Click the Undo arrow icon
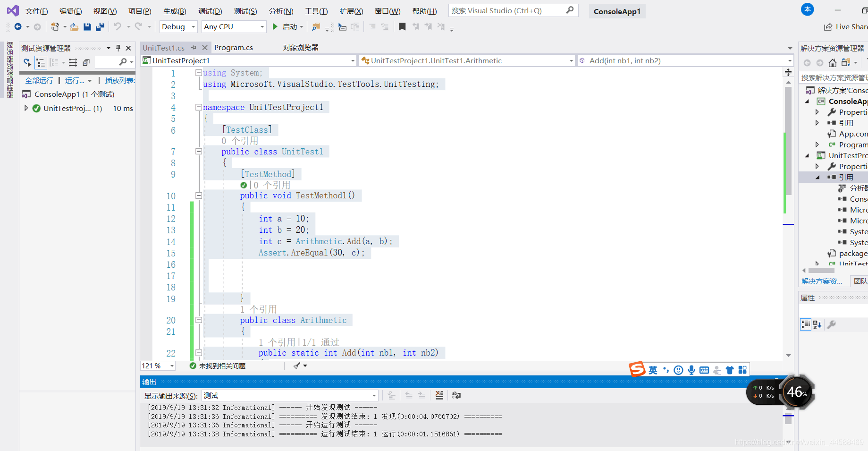Screen dimensions: 868x451 118,26
